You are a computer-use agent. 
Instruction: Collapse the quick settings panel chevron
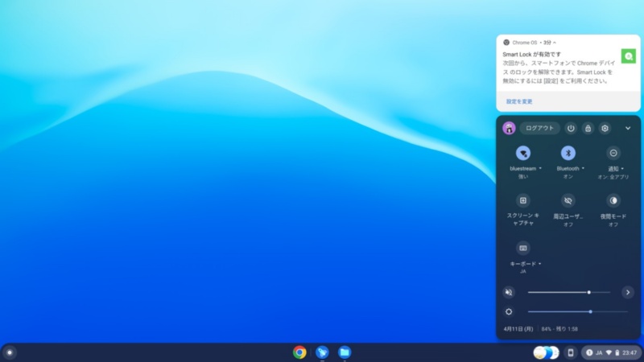[x=628, y=128]
